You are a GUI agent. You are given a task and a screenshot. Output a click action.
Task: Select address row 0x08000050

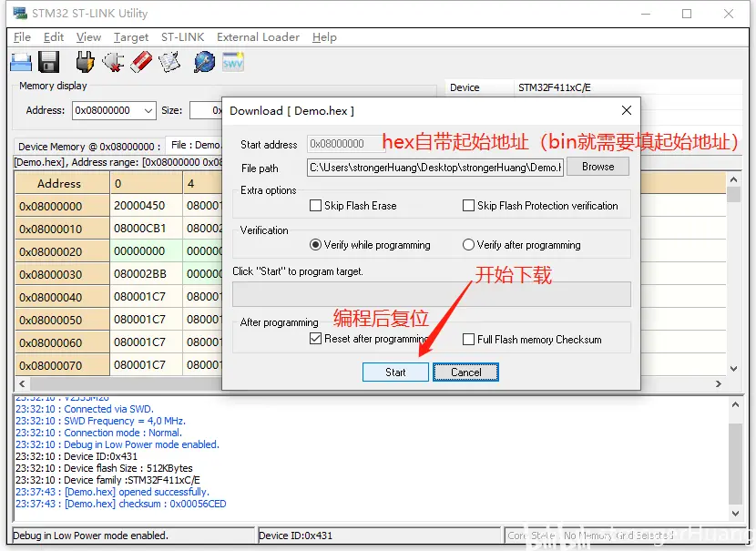pos(62,320)
